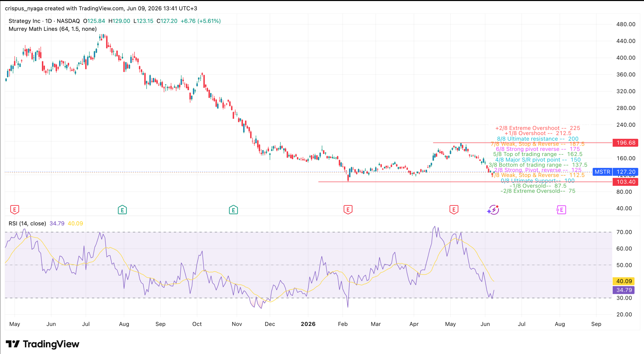Click the 30.00 RSI axis label
The image size is (644, 354).
tap(624, 298)
